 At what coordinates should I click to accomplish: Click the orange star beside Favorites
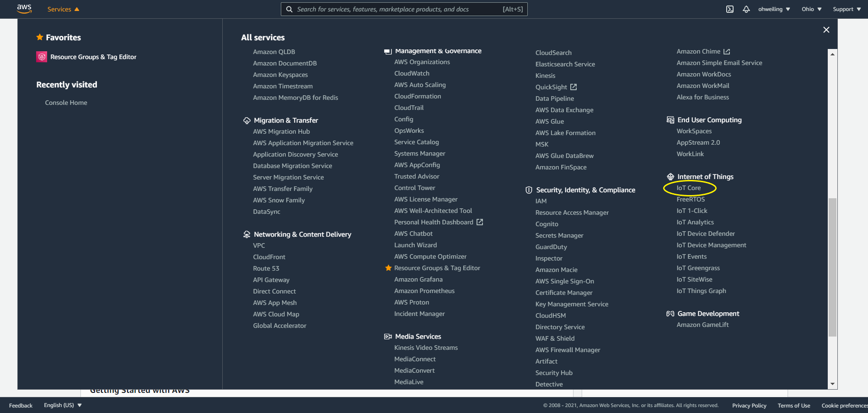(x=40, y=37)
